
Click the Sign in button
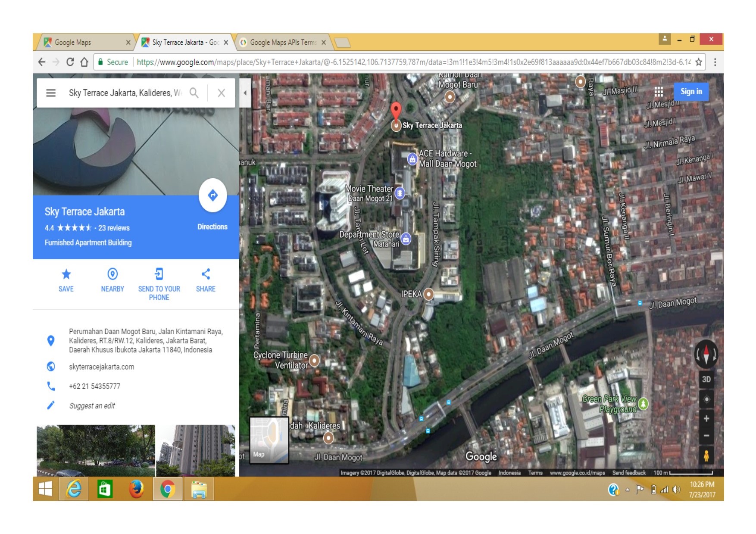[691, 92]
